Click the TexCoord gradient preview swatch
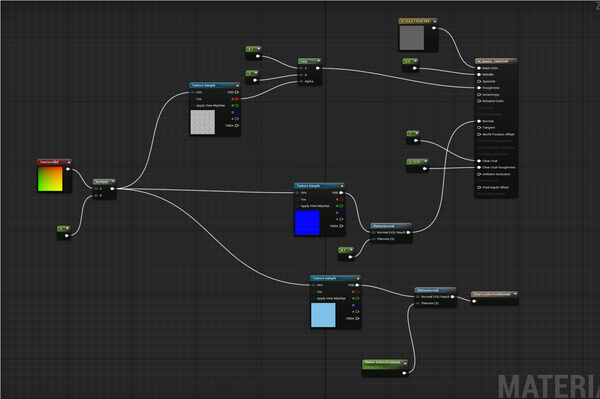Viewport: 600px width, 399px height. [50, 179]
